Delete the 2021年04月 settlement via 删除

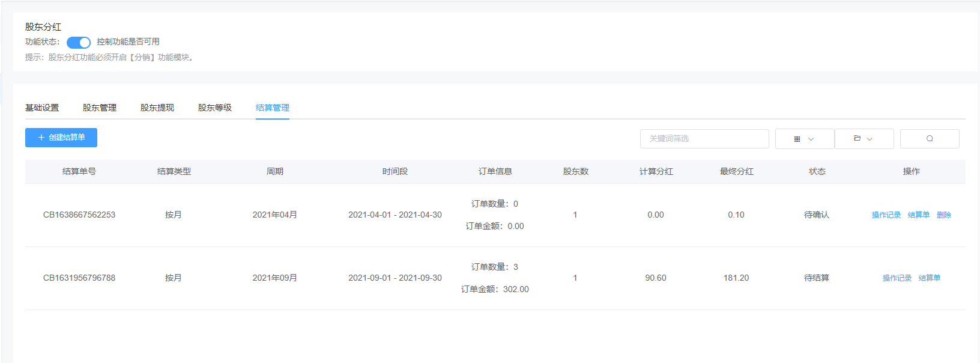(943, 215)
